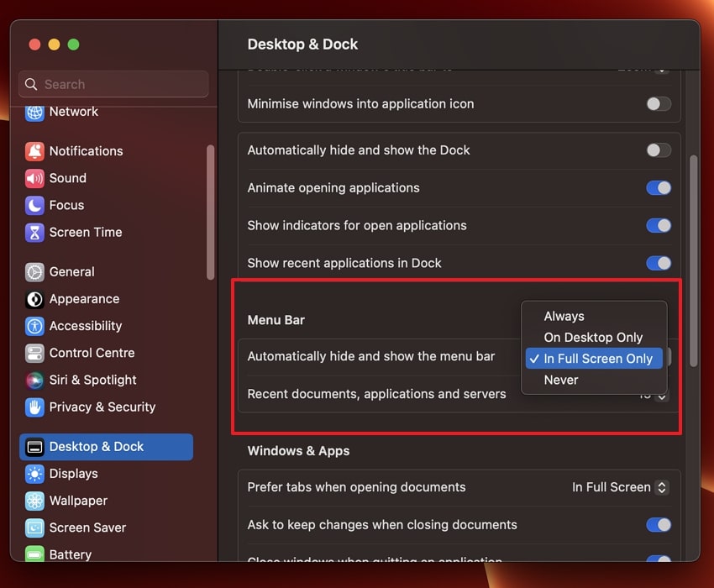Screen dimensions: 714x588
Task: Select Never from the open menu
Action: (x=560, y=380)
